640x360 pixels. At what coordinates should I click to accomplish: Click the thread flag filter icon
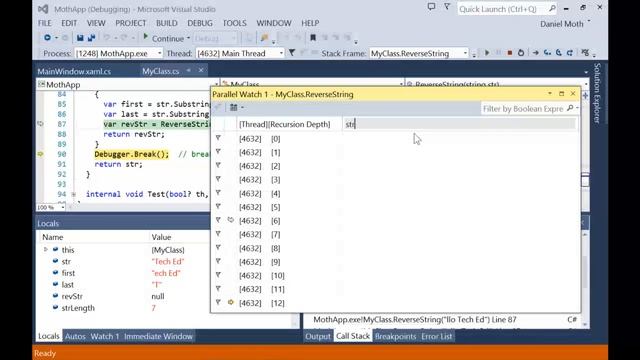point(292,53)
